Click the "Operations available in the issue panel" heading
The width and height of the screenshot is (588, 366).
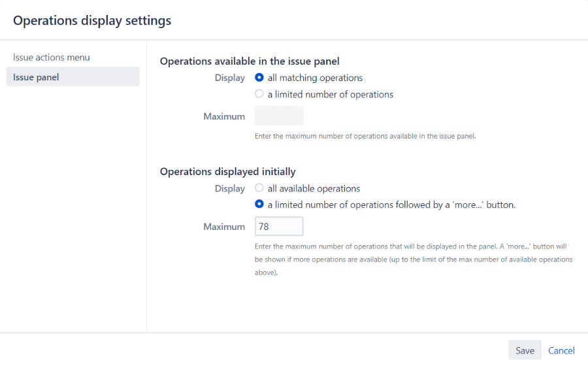[x=250, y=61]
